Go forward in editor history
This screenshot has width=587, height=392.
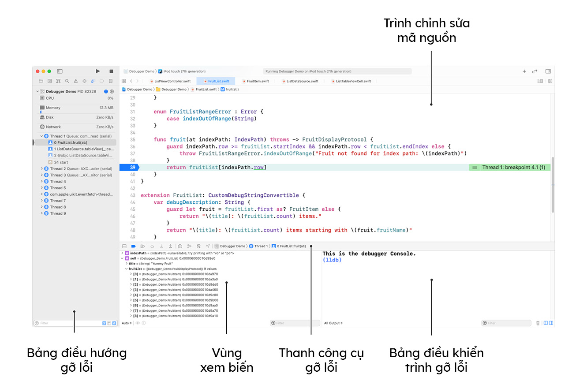(x=138, y=81)
